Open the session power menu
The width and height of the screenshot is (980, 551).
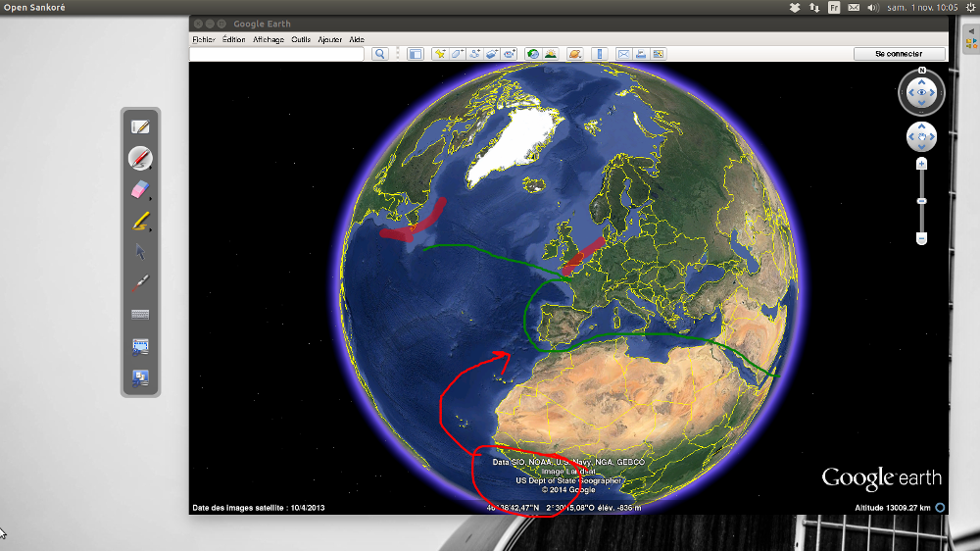tap(970, 8)
